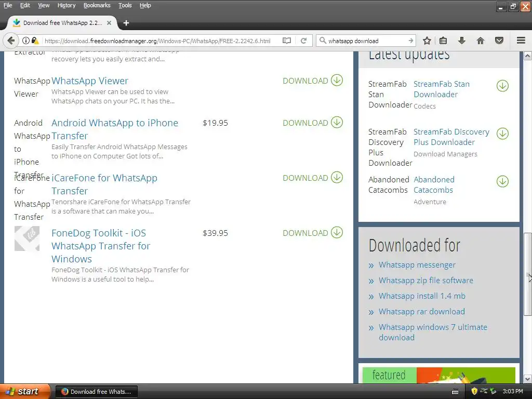Open the Bookmarks menu
Viewport: 532px width, 399px height.
tap(97, 5)
